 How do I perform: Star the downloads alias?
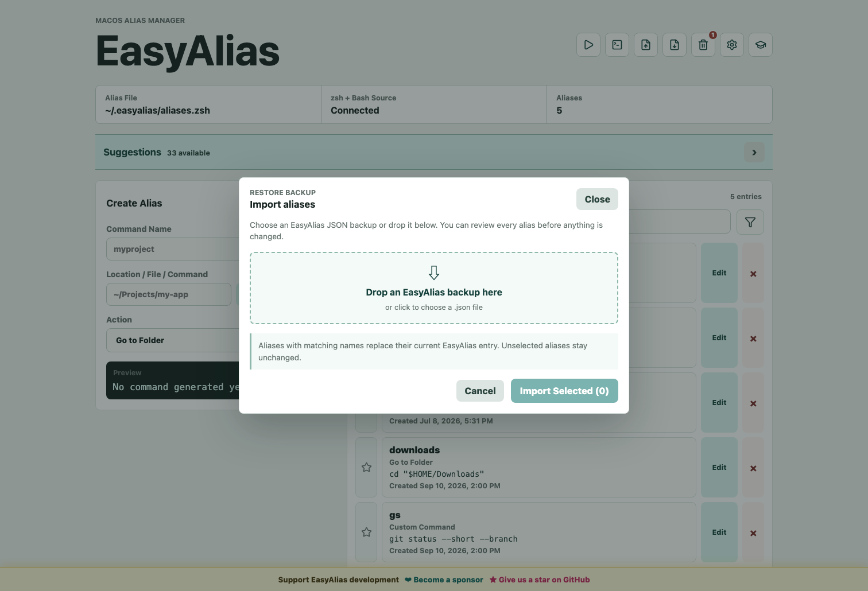(x=366, y=468)
